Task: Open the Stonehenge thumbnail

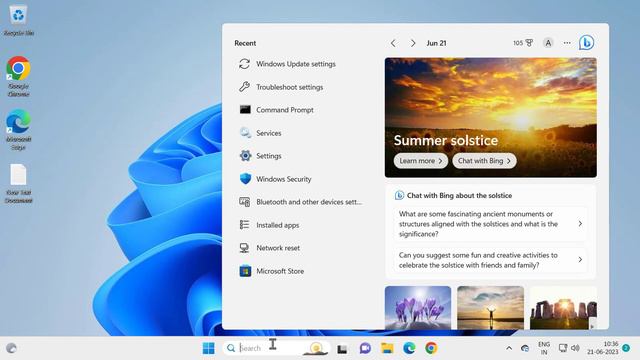Action: click(x=563, y=308)
